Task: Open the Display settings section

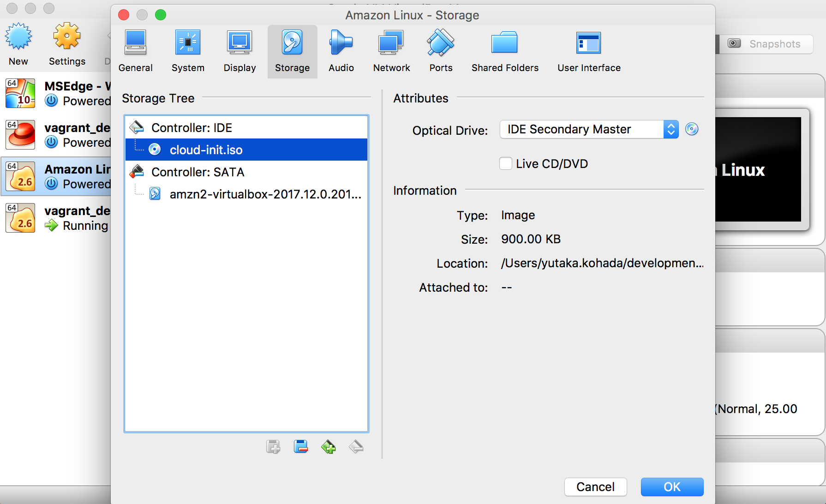Action: point(239,51)
